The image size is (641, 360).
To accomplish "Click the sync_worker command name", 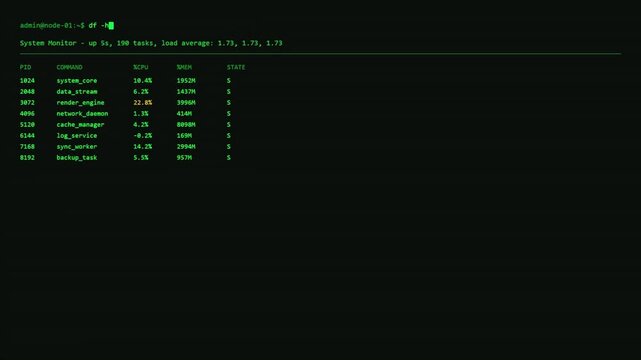I will click(x=77, y=147).
